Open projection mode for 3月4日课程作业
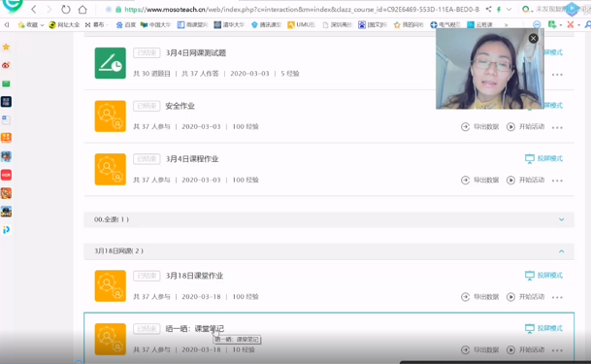 [x=543, y=158]
